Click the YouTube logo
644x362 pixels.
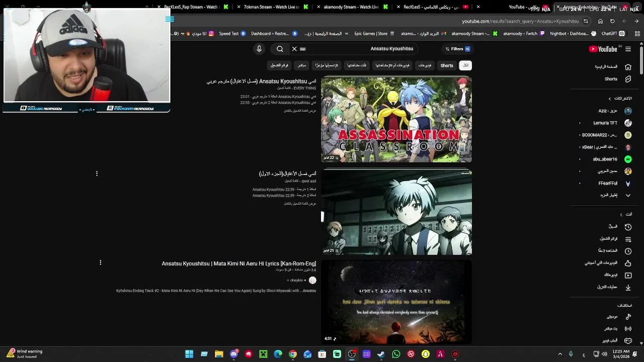pos(603,49)
